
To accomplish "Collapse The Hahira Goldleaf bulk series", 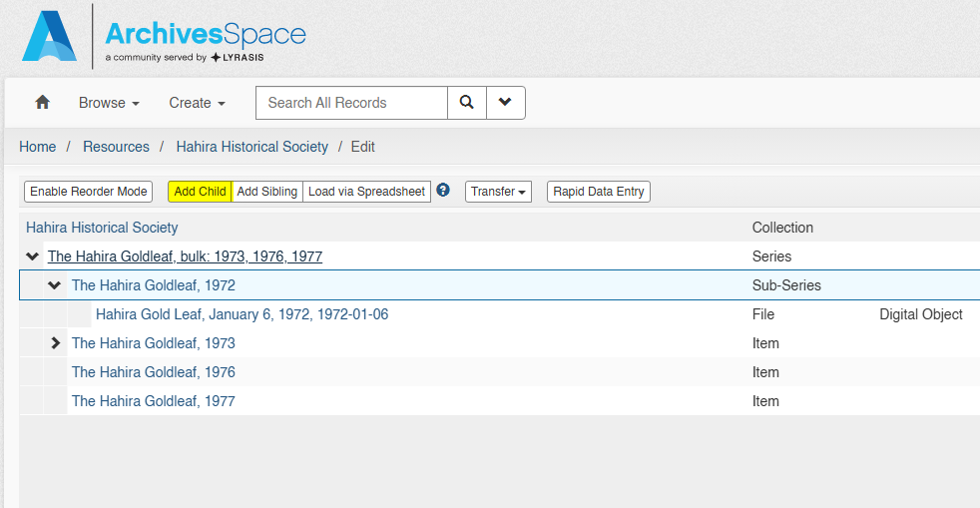I will [33, 256].
